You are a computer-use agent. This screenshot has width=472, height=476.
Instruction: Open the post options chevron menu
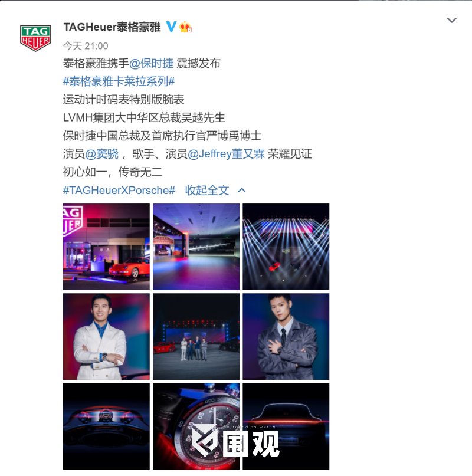(x=452, y=20)
